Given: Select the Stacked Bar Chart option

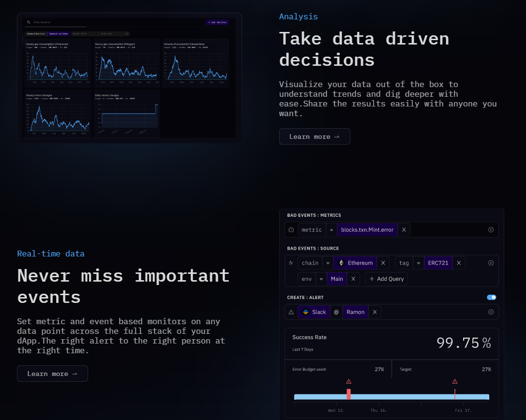Looking at the screenshot, I should pyautogui.click(x=36, y=34).
